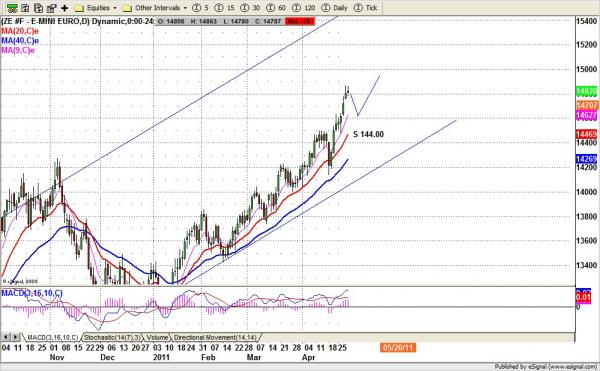The image size is (600, 371).
Task: Click the red 0.01 MACD value tag
Action: pyautogui.click(x=584, y=297)
